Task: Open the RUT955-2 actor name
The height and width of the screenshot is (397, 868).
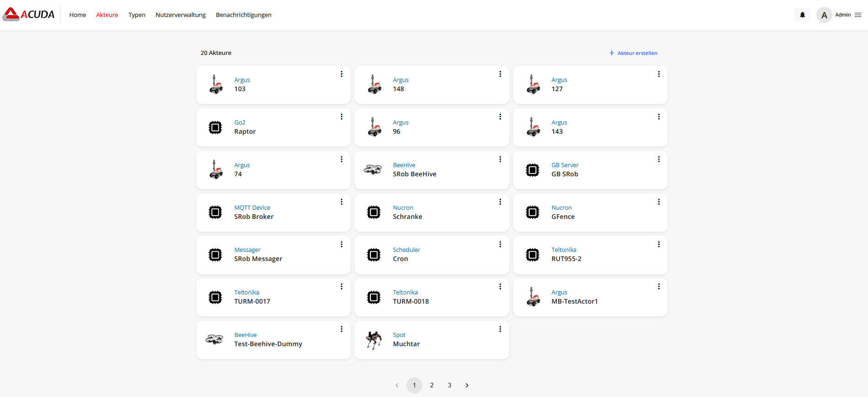Action: (566, 259)
